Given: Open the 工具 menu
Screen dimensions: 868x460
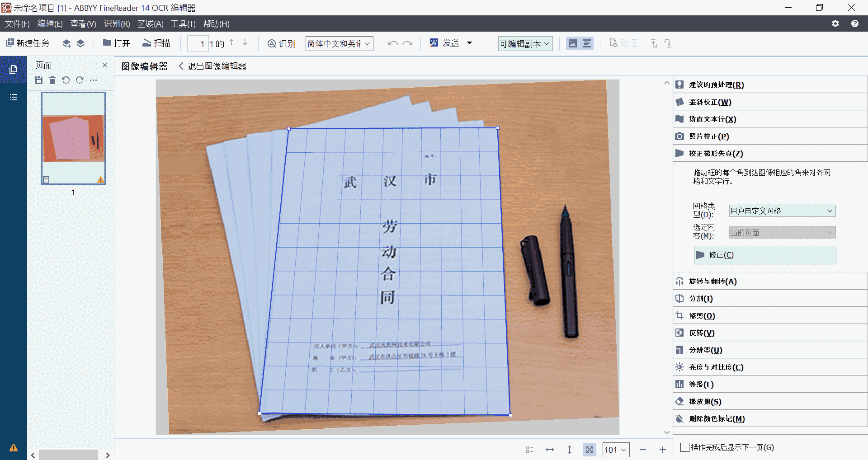Looking at the screenshot, I should [x=183, y=23].
